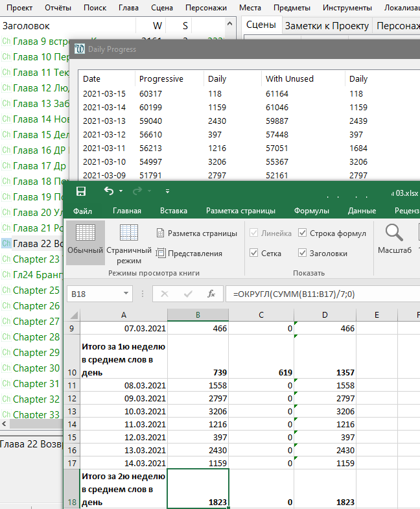Open the Места menu
This screenshot has height=509, width=420.
pyautogui.click(x=250, y=8)
